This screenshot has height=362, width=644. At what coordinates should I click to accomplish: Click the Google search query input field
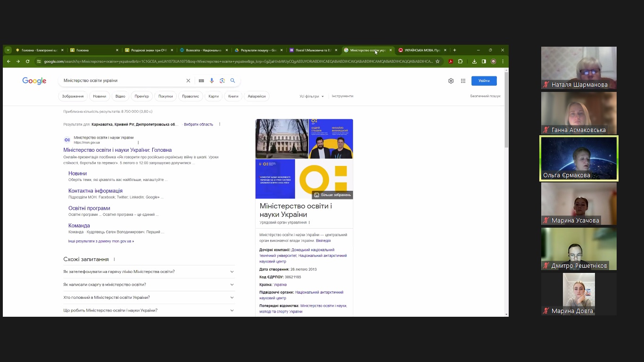point(124,81)
